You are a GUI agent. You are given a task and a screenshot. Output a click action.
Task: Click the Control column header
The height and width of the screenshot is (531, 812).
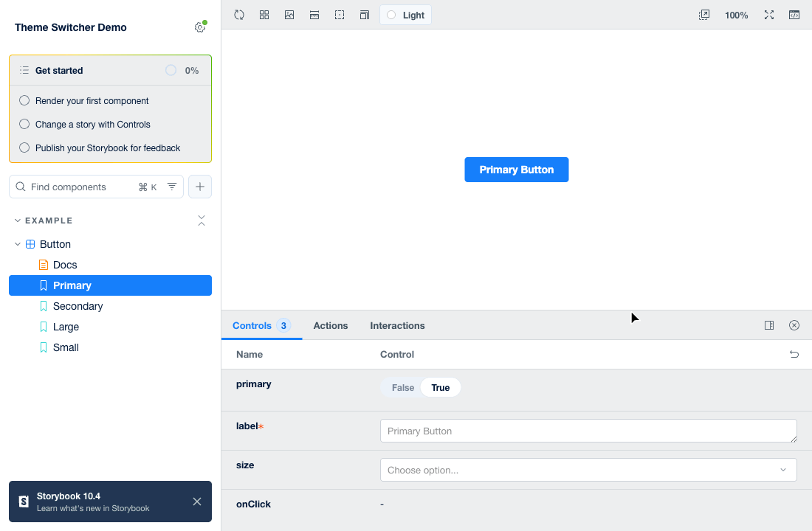397,355
